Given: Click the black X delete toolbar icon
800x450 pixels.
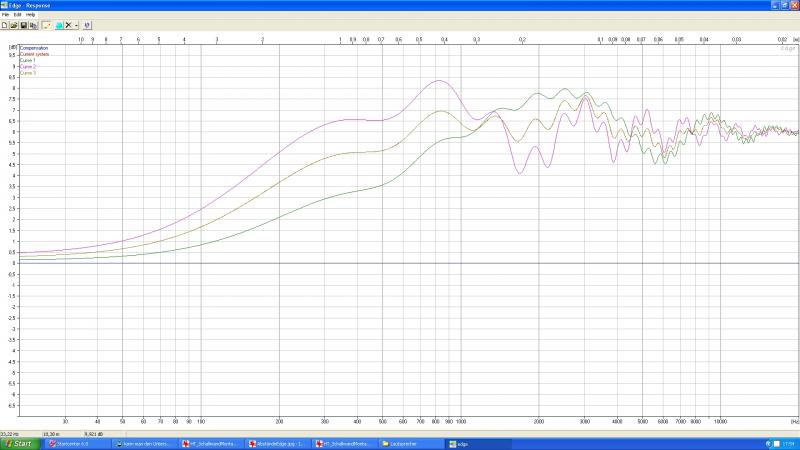Looking at the screenshot, I should click(x=68, y=25).
